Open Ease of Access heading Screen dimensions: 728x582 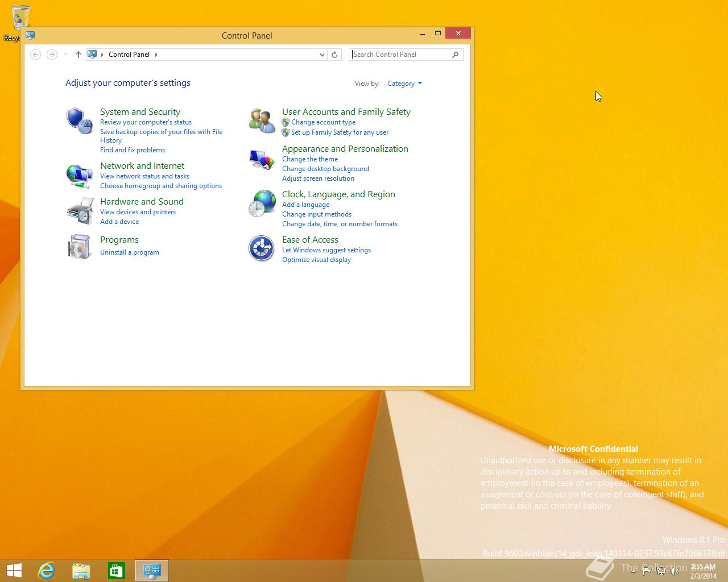click(310, 240)
